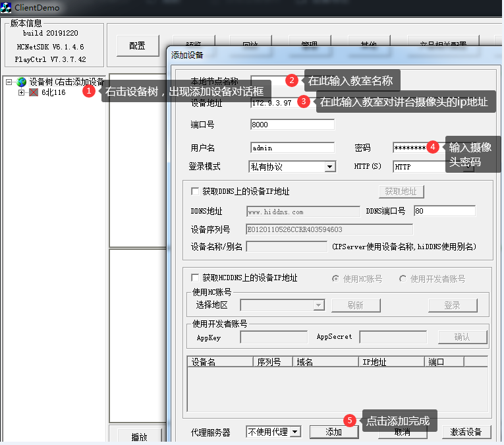Viewport: 504px width, 445px height.
Task: Click the red step 3 annotation marker
Action: pos(304,102)
